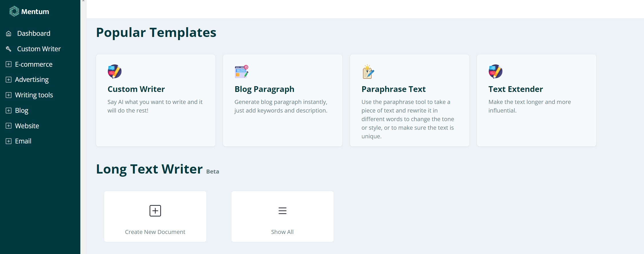Expand the Email sidebar section
The image size is (644, 254).
pyautogui.click(x=9, y=141)
